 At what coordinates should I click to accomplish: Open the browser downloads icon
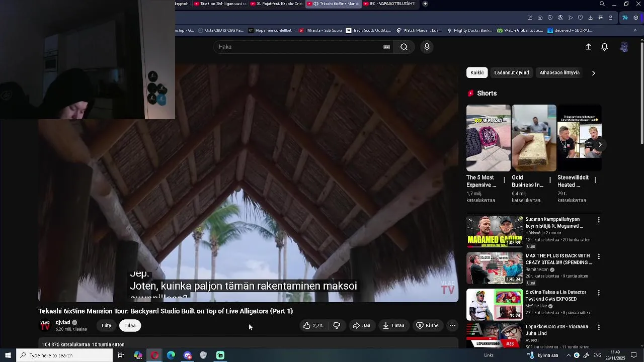590,18
